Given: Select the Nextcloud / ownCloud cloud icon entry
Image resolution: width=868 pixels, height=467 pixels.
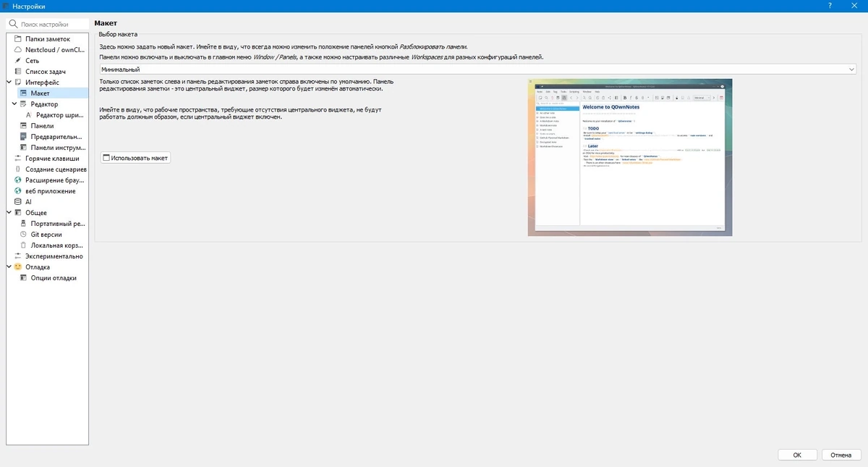Looking at the screenshot, I should tap(49, 50).
